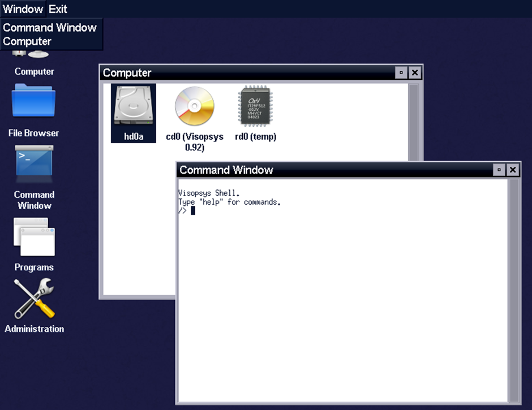Minimize the Command Window

pos(499,170)
